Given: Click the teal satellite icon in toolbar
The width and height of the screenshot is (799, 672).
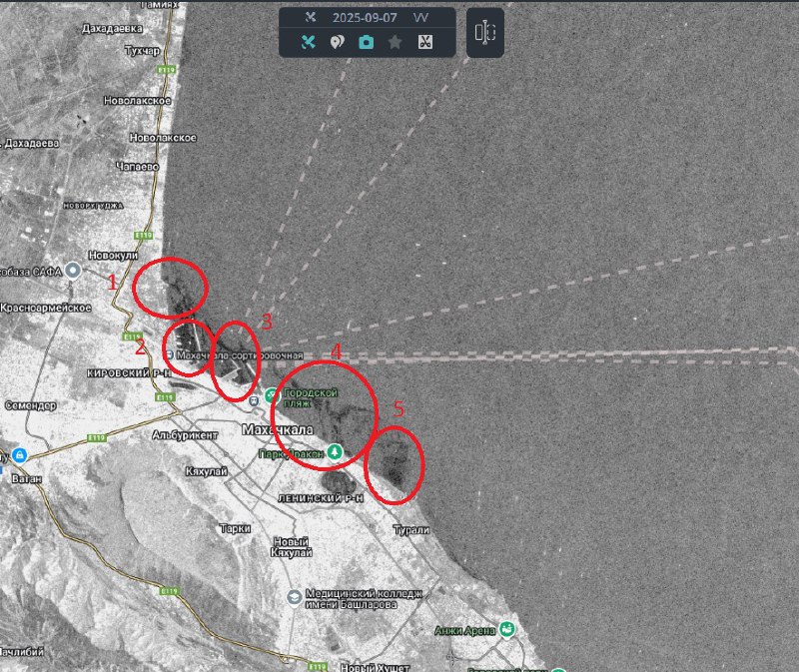Looking at the screenshot, I should click(309, 42).
